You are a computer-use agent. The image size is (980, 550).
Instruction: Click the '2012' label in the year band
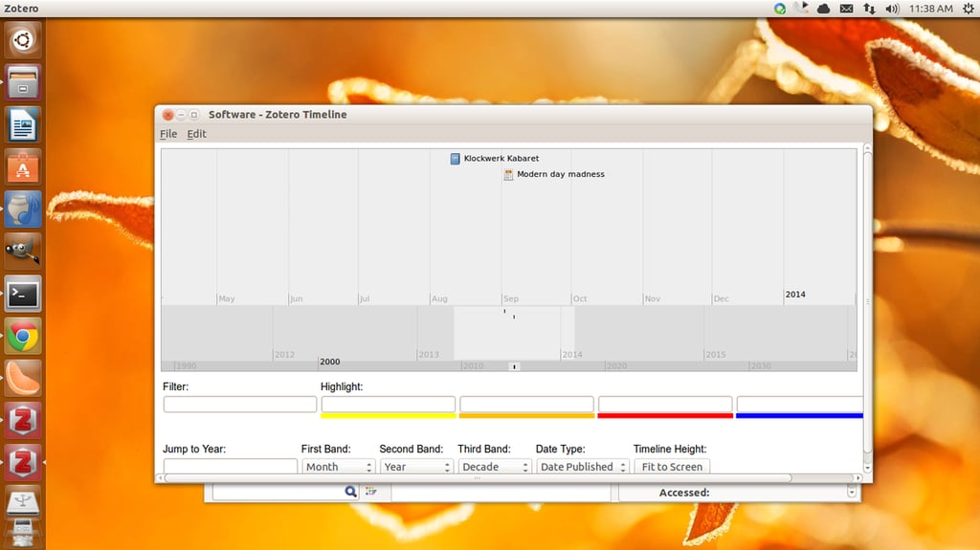click(284, 354)
